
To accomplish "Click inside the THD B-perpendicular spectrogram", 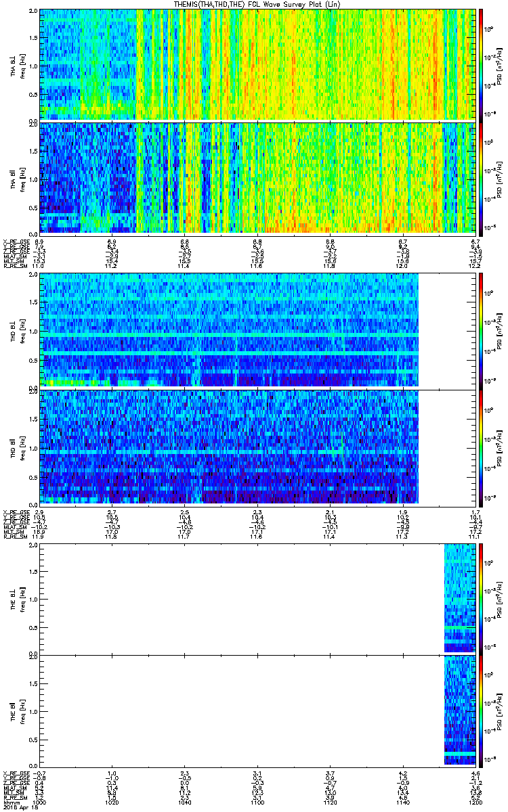I will coord(229,330).
